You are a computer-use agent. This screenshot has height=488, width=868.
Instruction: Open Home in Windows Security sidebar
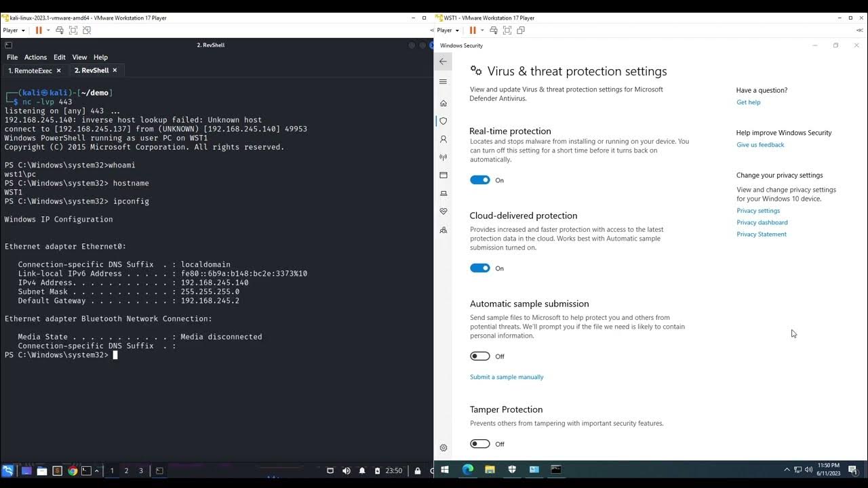point(443,103)
